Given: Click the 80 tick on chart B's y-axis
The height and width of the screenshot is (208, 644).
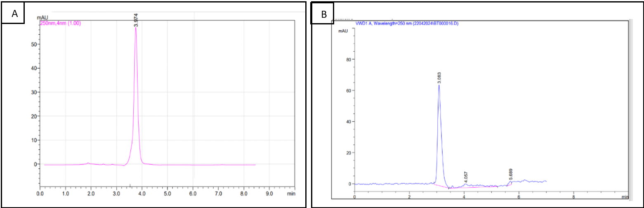Looking at the screenshot, I should [347, 59].
